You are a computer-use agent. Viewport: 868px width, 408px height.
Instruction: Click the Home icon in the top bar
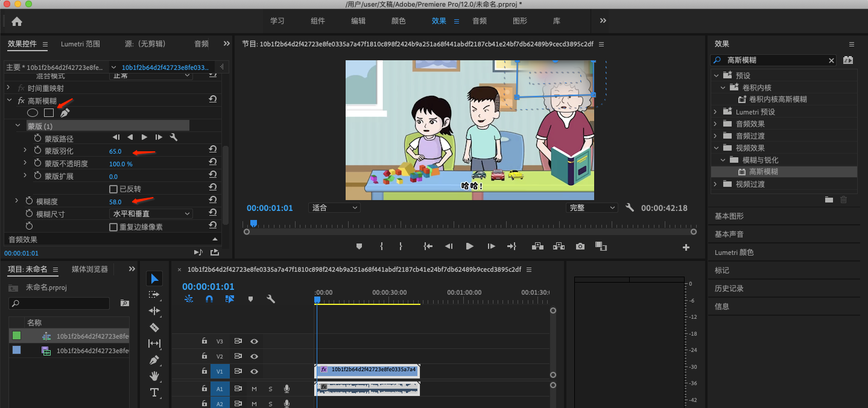tap(17, 22)
